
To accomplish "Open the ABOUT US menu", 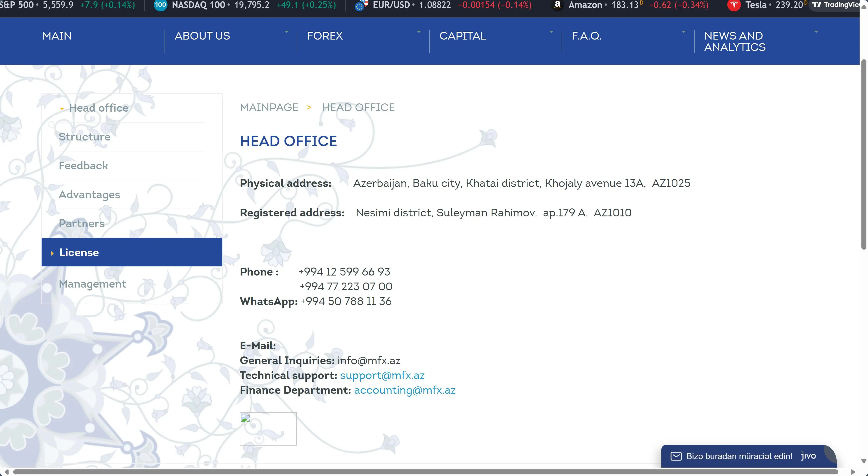I will pos(202,36).
